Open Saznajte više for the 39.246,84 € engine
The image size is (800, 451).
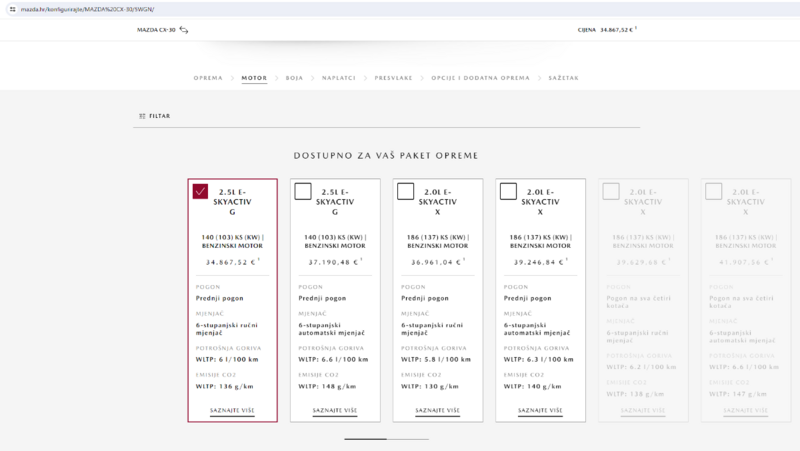click(540, 410)
